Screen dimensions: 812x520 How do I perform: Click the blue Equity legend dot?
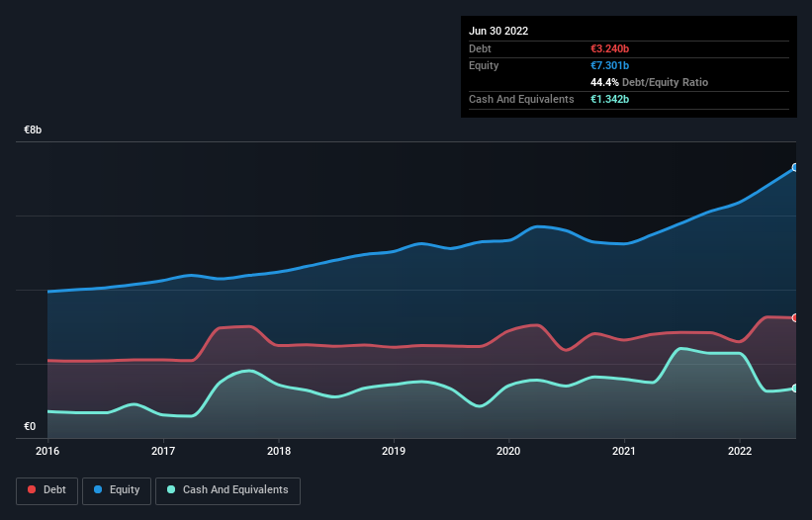[x=98, y=489]
